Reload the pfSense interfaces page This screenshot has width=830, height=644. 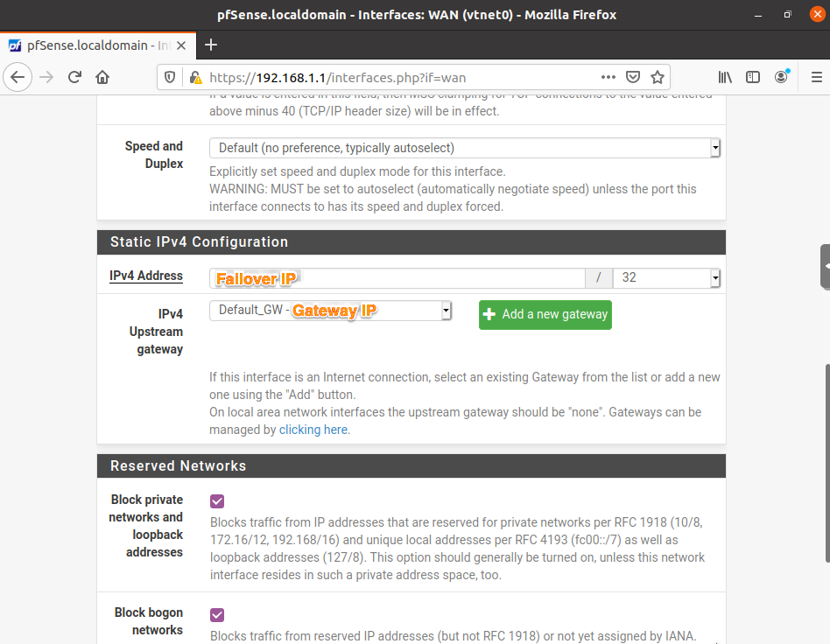(74, 77)
